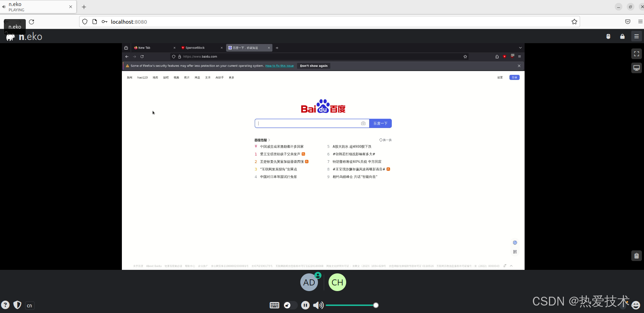This screenshot has width=644, height=313.
Task: Open hot topic 中国减贫成果激励着许多国家
Action: 282,146
